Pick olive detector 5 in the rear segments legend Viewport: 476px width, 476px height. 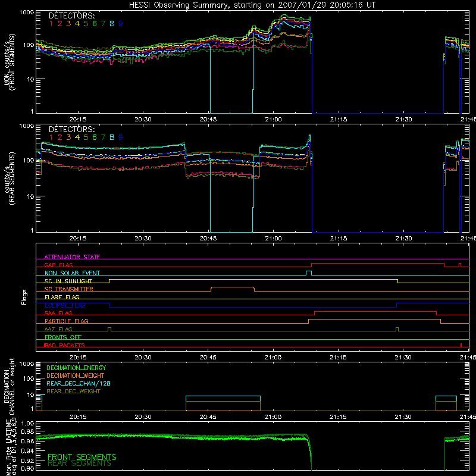[86, 137]
